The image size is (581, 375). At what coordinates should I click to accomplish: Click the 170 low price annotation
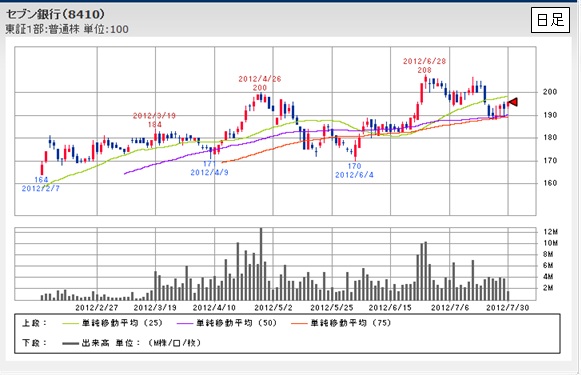354,166
